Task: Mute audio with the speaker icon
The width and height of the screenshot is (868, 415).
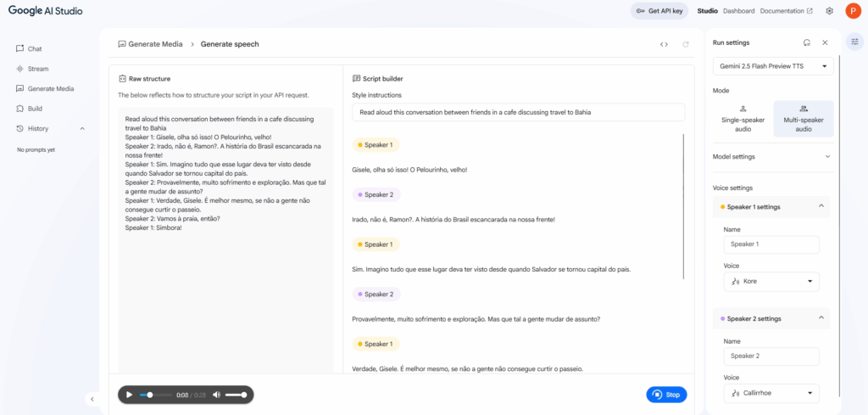Action: click(x=216, y=395)
